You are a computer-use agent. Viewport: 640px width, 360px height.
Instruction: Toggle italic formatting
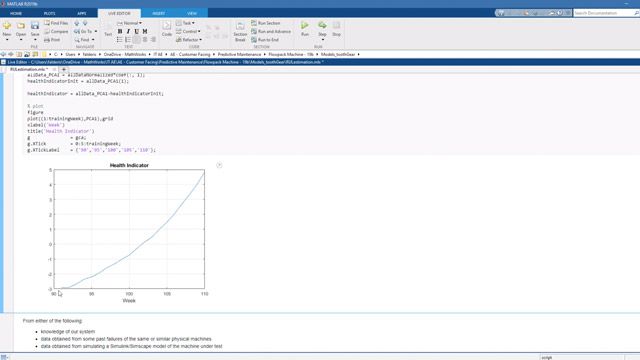coord(128,31)
